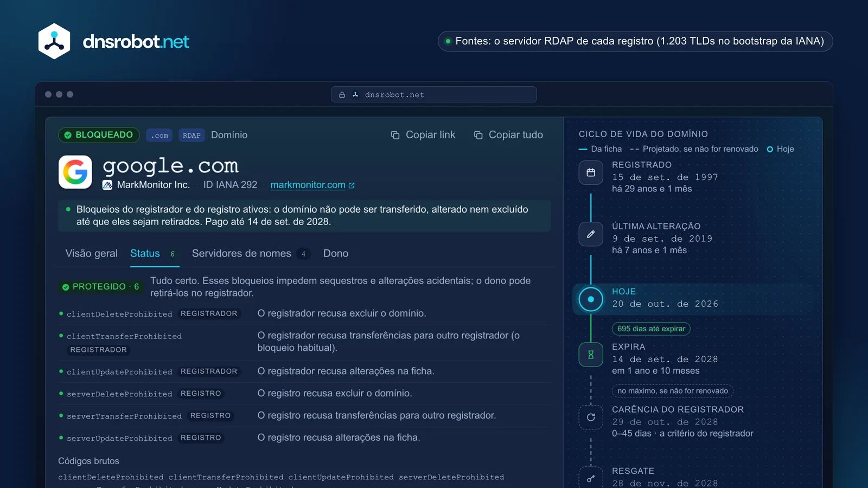Click the 695 dias até expirar pill

point(651,329)
